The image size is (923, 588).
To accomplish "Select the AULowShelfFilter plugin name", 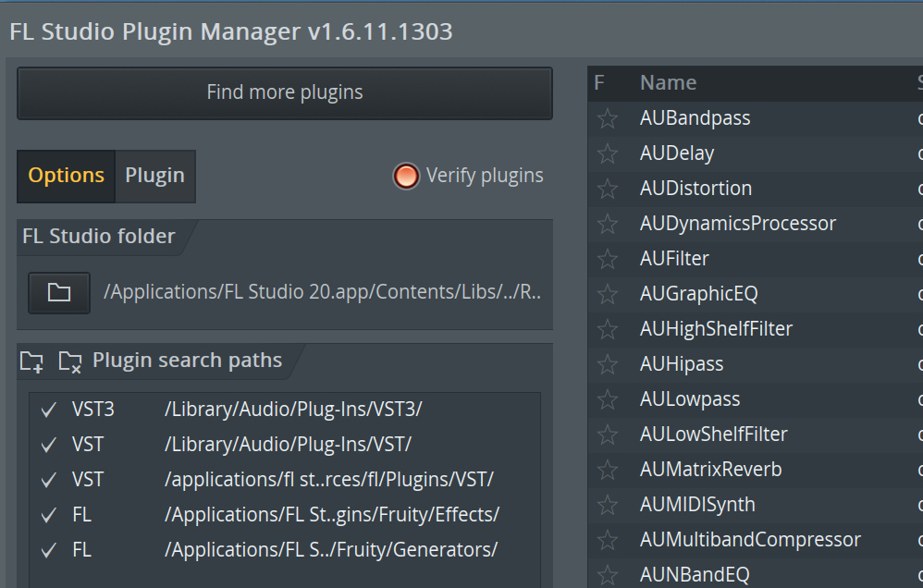I will click(713, 435).
